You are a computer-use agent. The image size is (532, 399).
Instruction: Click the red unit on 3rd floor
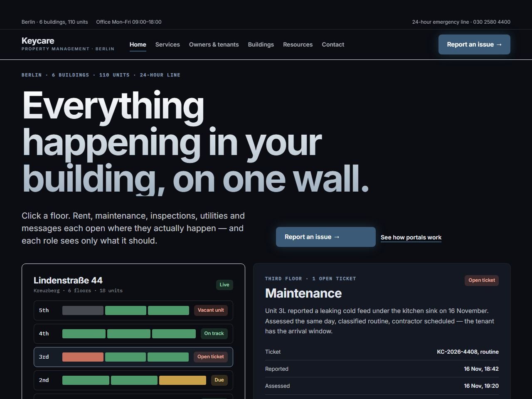click(x=83, y=357)
